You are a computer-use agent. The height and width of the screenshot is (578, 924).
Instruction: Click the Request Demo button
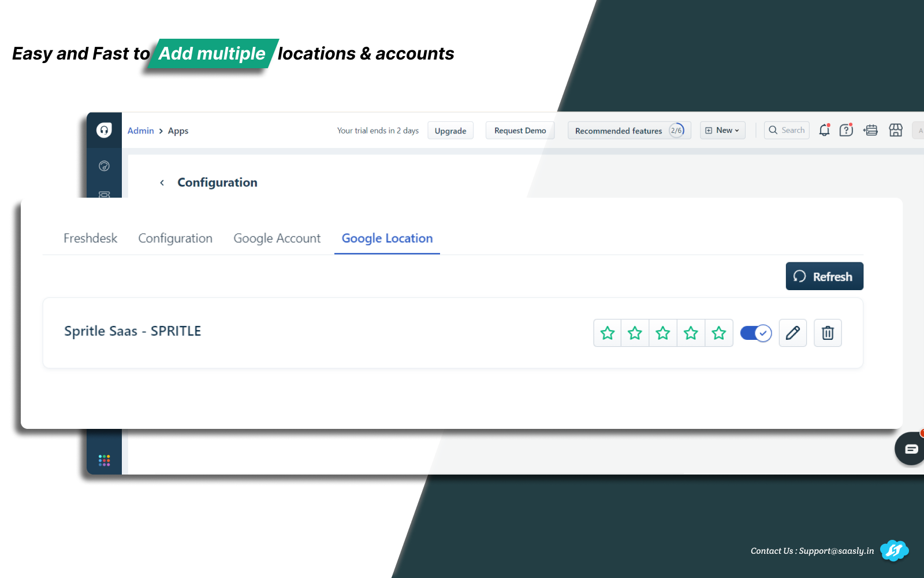click(520, 131)
